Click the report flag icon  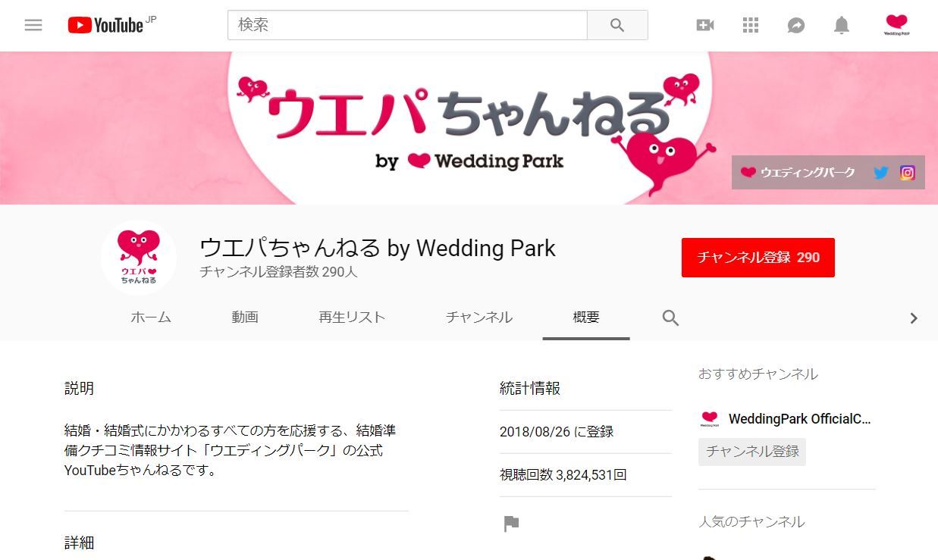click(x=512, y=524)
